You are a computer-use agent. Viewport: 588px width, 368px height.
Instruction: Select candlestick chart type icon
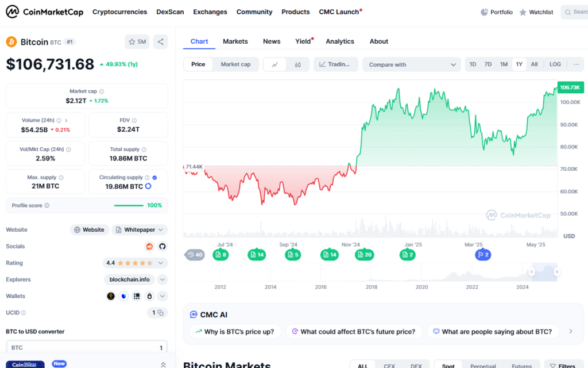click(298, 64)
